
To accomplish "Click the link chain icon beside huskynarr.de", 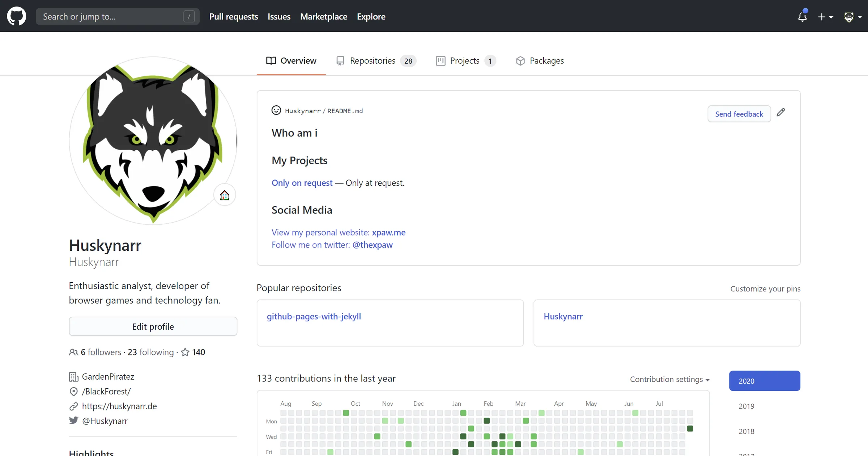I will [73, 406].
